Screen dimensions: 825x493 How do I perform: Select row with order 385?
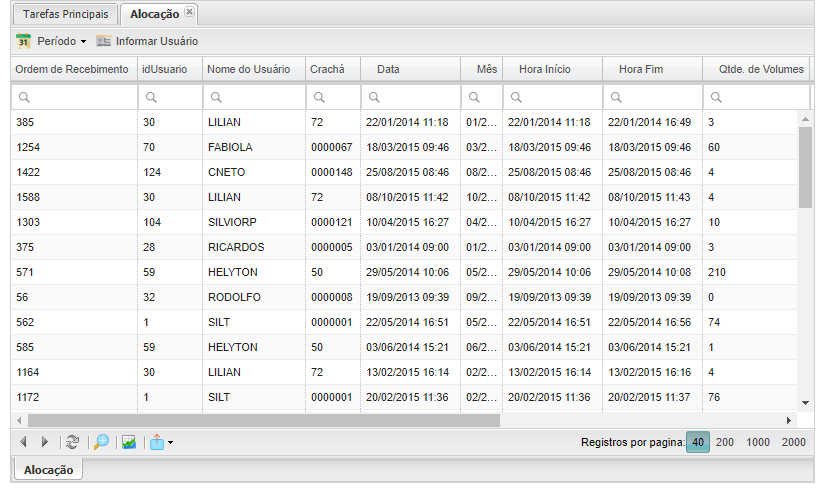click(x=404, y=122)
